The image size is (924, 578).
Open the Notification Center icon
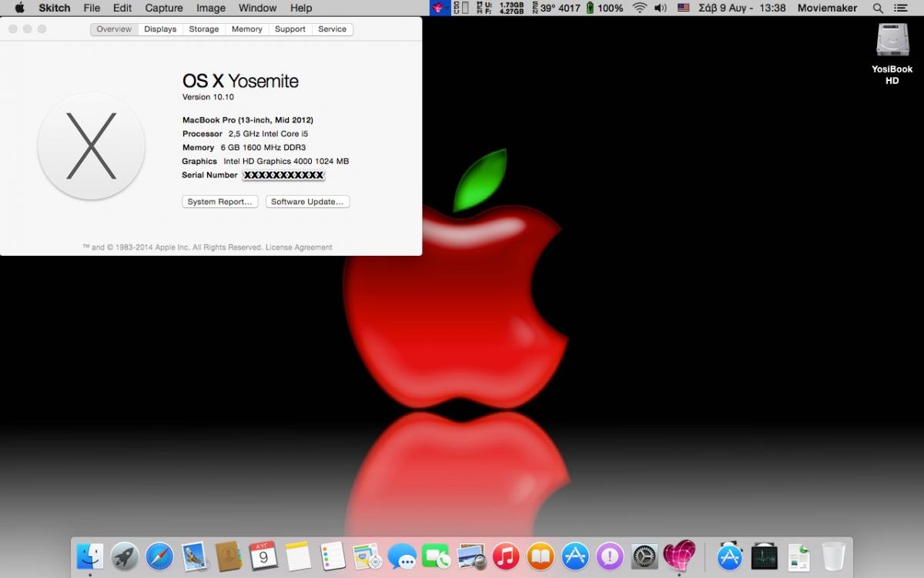(x=901, y=8)
